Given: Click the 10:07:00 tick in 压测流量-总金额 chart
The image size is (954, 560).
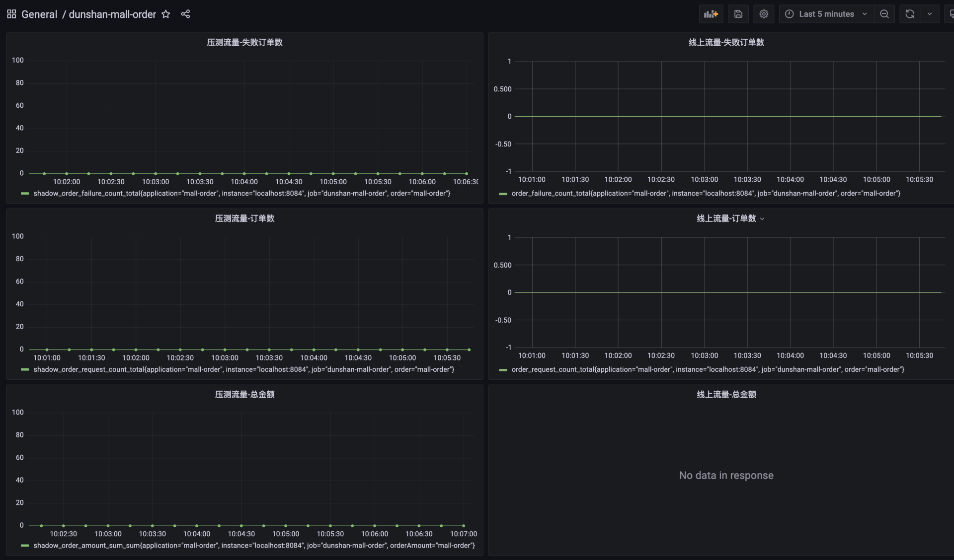Looking at the screenshot, I should coord(463,534).
